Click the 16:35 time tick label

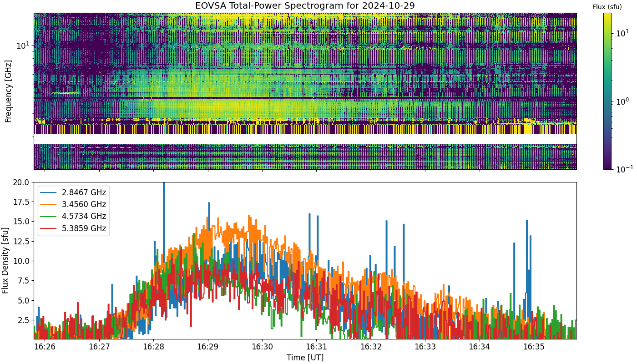pyautogui.click(x=534, y=347)
